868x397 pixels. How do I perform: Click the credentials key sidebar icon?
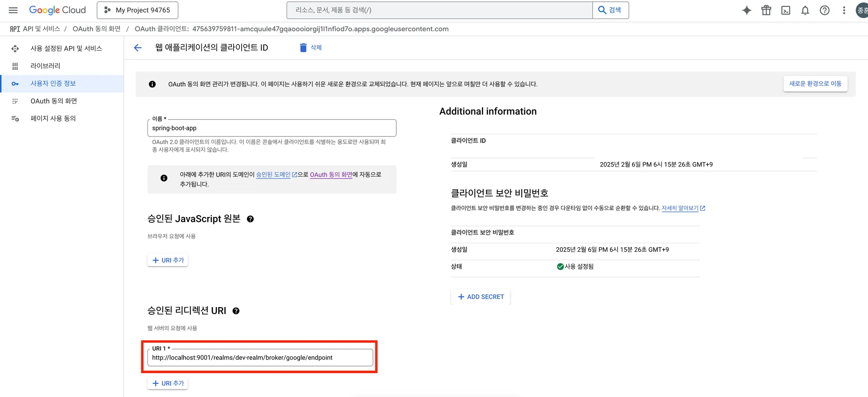coord(15,83)
